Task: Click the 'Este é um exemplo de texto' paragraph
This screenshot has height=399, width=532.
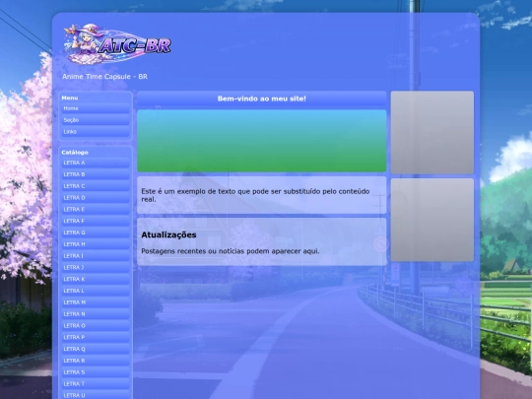Action: (x=255, y=195)
